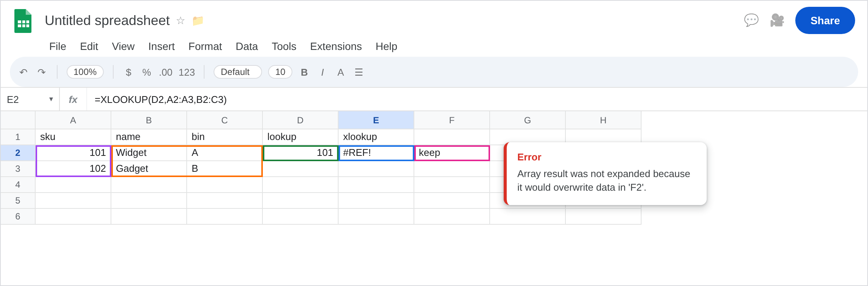Select the #REF! error cell
The image size is (868, 286).
pyautogui.click(x=376, y=153)
